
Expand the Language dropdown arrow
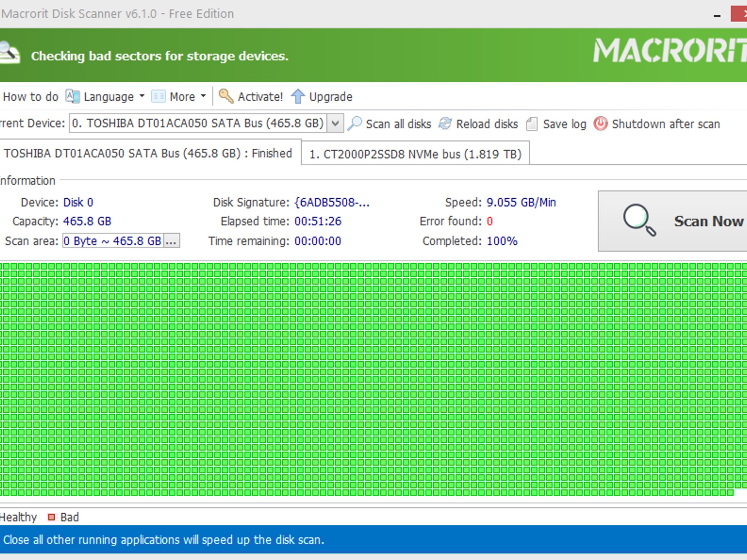(x=142, y=96)
